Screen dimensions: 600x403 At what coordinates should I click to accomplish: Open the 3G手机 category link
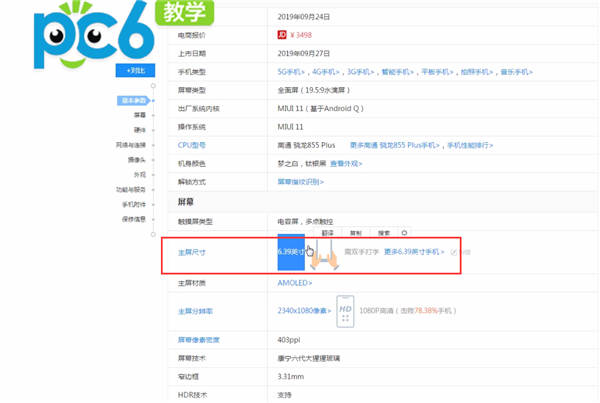(x=360, y=72)
